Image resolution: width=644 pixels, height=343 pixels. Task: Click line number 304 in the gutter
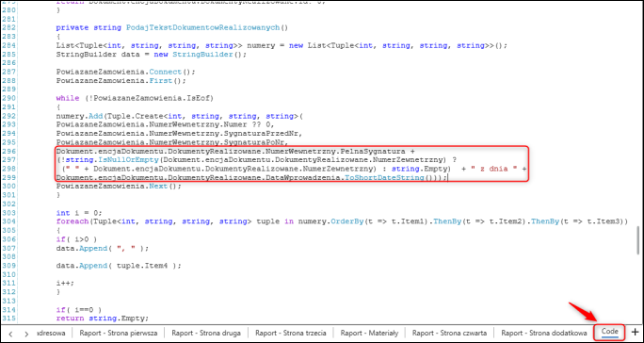click(9, 221)
